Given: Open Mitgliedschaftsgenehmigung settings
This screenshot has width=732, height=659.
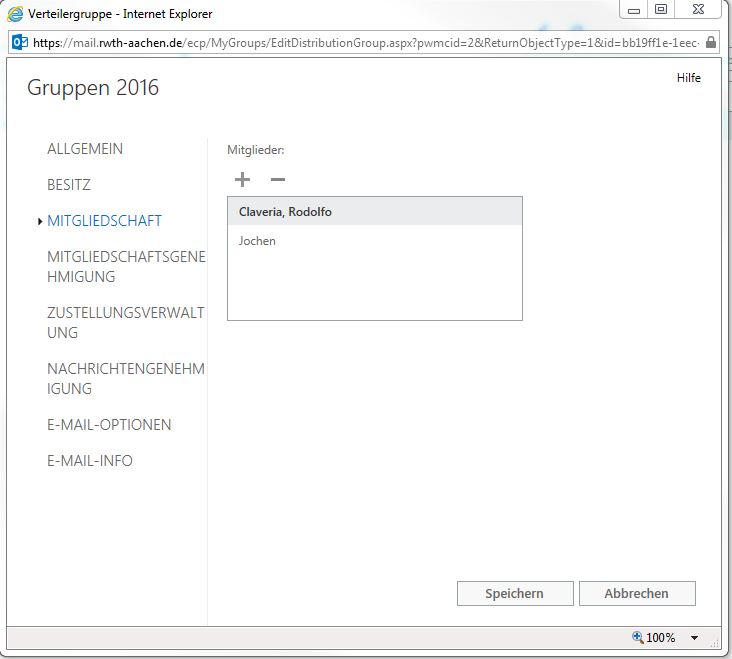Looking at the screenshot, I should pos(126,267).
